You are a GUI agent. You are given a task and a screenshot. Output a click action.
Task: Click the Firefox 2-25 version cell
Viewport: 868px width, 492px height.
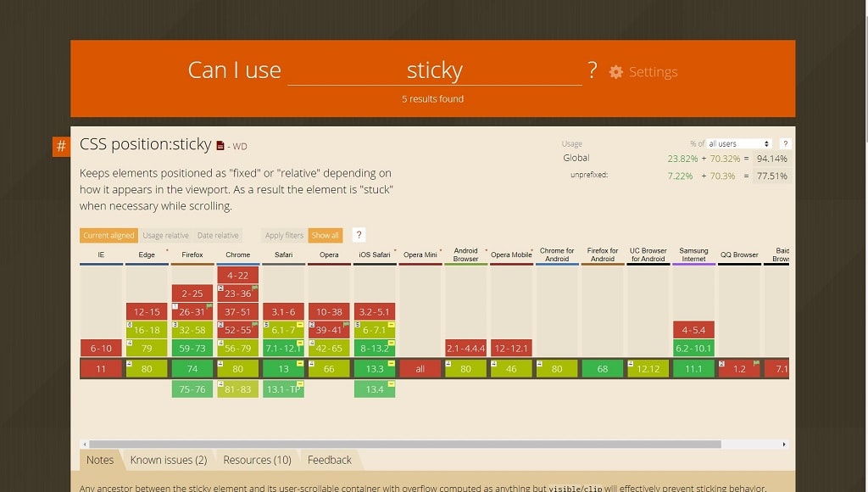click(x=192, y=294)
